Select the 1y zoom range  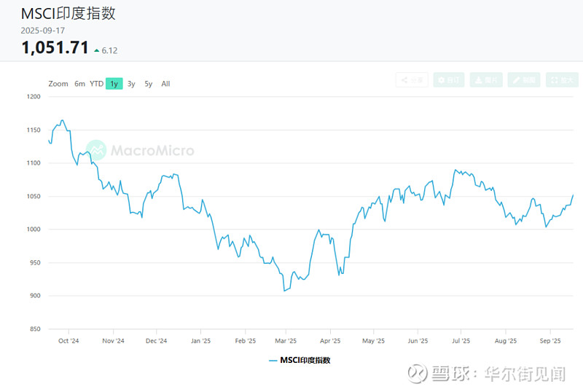point(114,84)
